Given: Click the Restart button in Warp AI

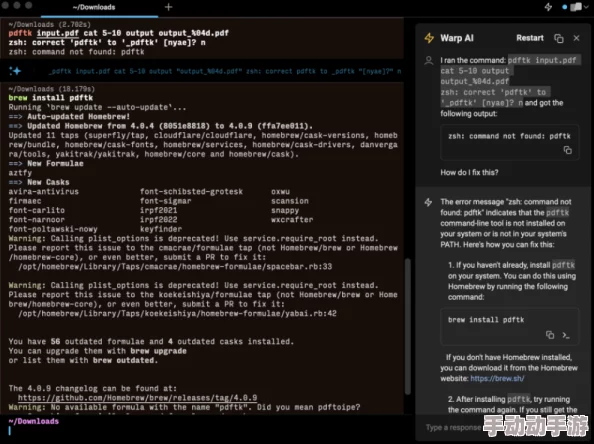Looking at the screenshot, I should [529, 38].
